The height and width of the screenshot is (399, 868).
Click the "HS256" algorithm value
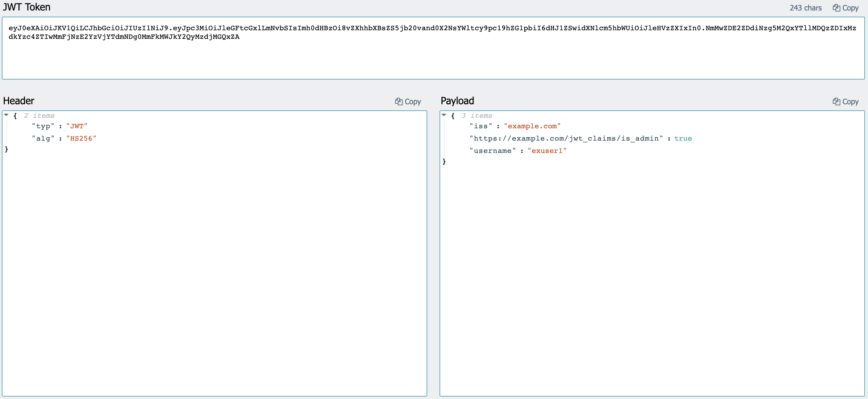click(x=81, y=138)
